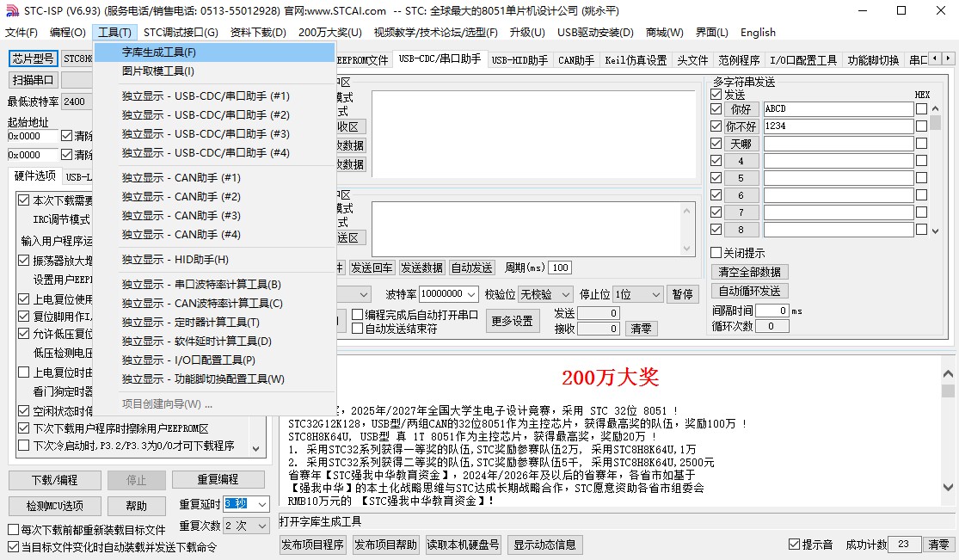
Task: Click the STC-ISP application icon in title bar
Action: point(12,11)
